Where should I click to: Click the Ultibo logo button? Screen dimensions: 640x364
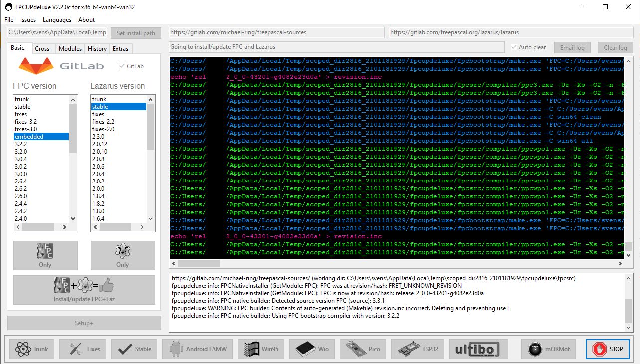click(x=478, y=349)
